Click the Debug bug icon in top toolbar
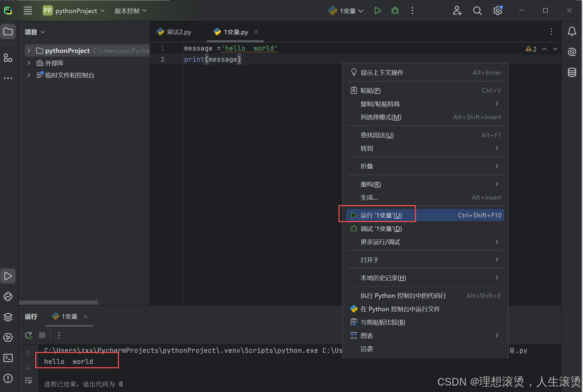Viewport: 583px width, 392px height. click(395, 11)
